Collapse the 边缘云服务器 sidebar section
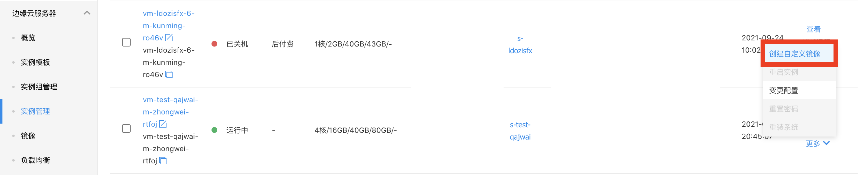Image resolution: width=868 pixels, height=175 pixels. point(87,13)
